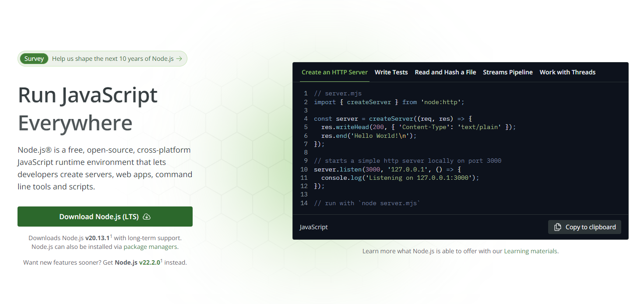Click the cloud download icon on the Download button
The height and width of the screenshot is (304, 644).
tap(147, 217)
